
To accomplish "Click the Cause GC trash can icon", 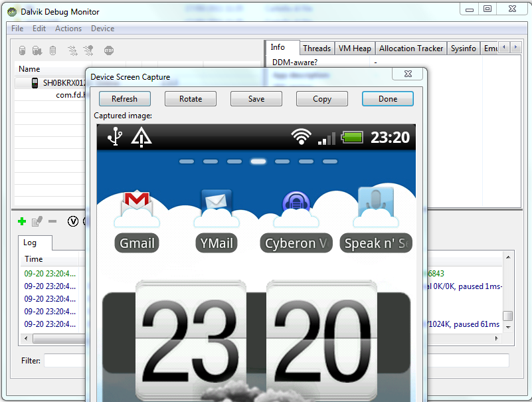I will (x=52, y=50).
